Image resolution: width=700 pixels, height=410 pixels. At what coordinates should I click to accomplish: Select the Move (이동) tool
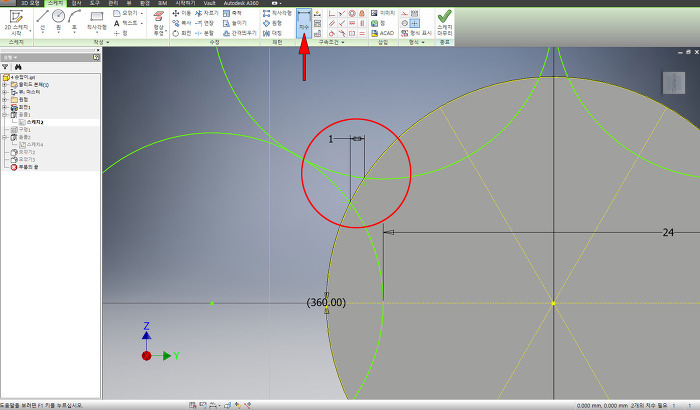click(x=182, y=13)
